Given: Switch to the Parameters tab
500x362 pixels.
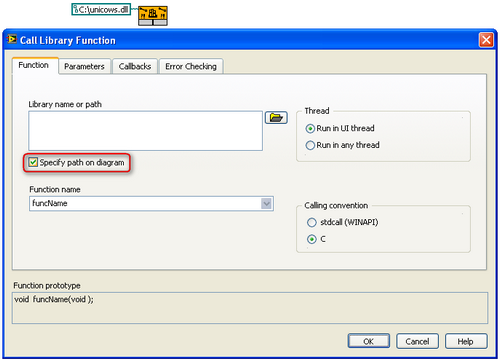Looking at the screenshot, I should (84, 67).
